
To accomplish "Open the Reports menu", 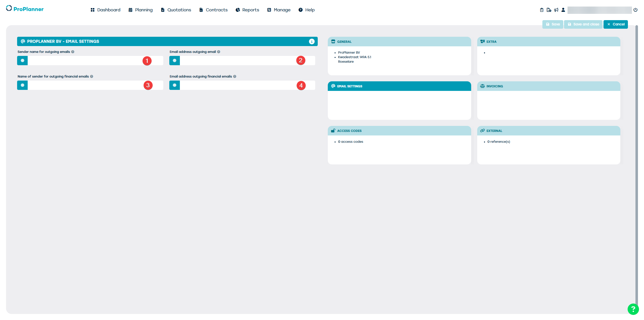I will pyautogui.click(x=247, y=10).
